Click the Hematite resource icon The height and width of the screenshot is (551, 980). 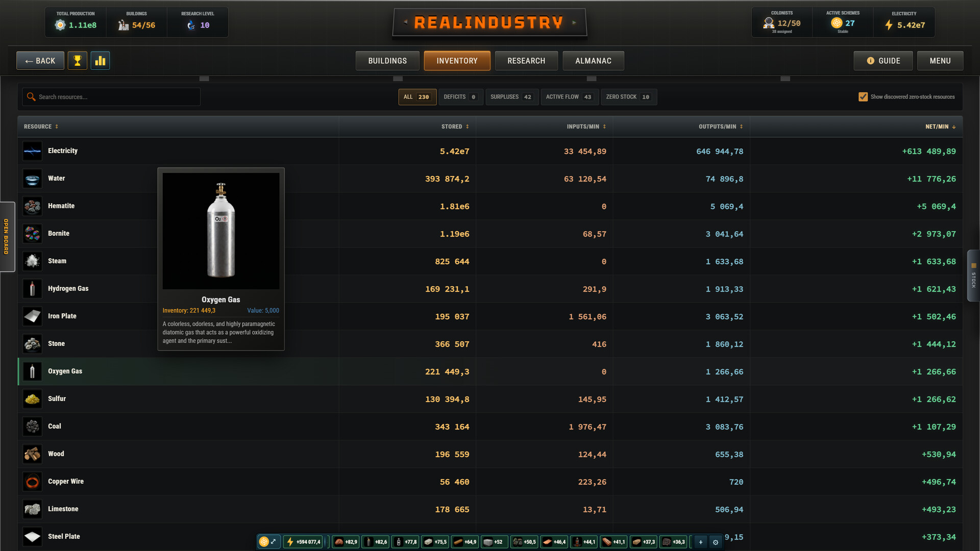click(32, 206)
